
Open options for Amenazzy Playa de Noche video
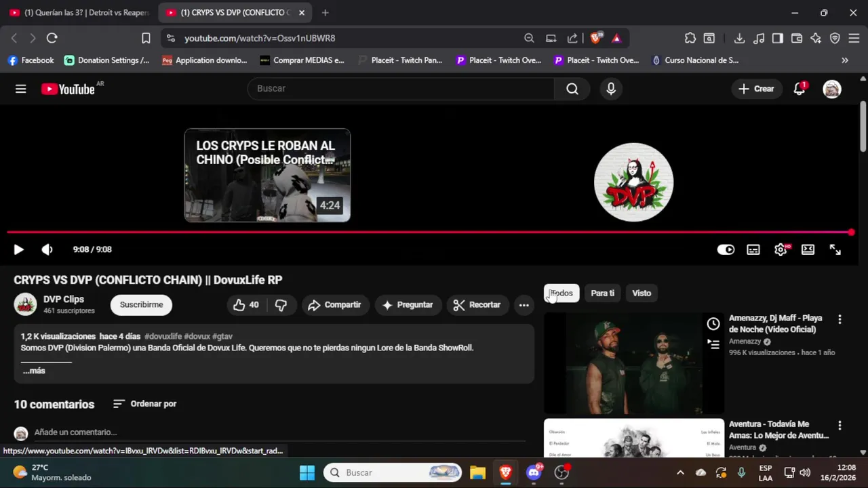point(840,319)
